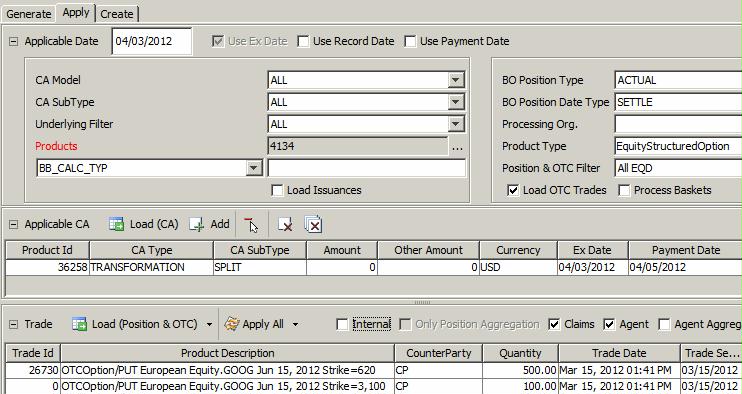
Task: Tick the Agent Aggregation checkbox
Action: 664,324
